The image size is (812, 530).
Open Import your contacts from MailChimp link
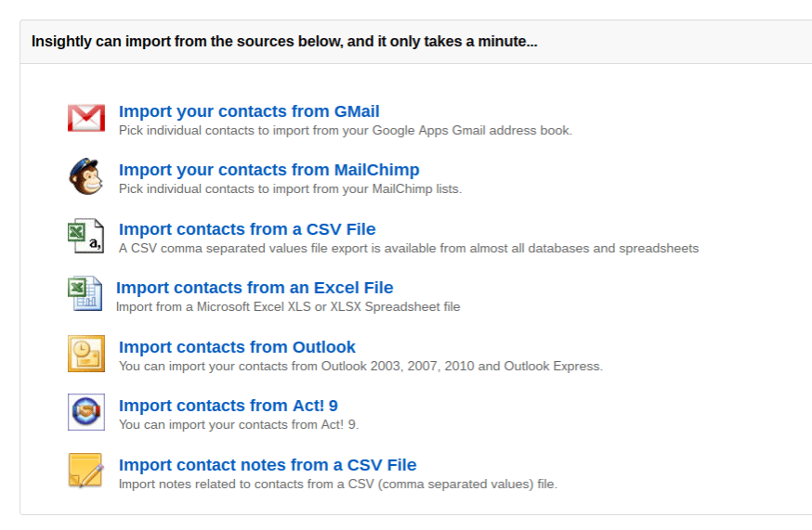click(268, 170)
